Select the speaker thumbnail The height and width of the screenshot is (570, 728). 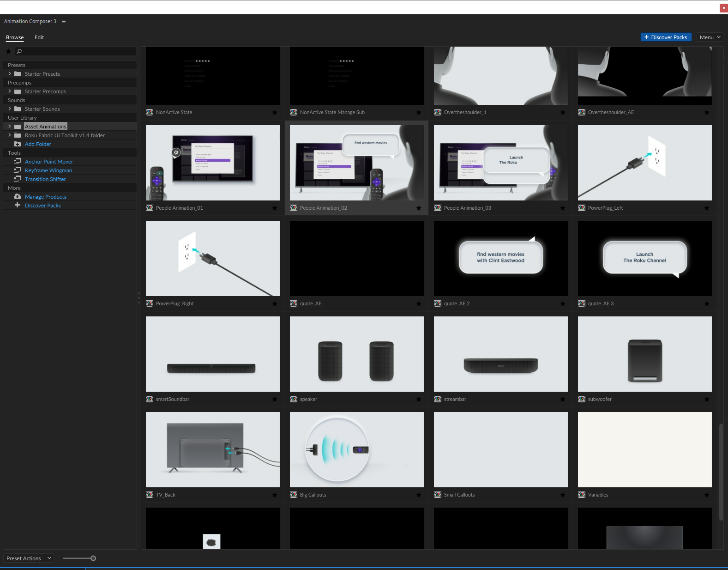357,354
